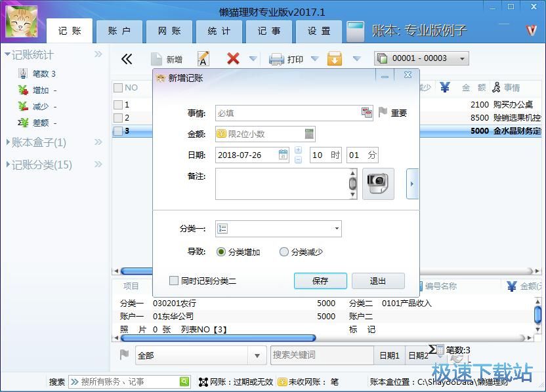Open the print options dropdown arrow
546x392 pixels.
[x=315, y=59]
